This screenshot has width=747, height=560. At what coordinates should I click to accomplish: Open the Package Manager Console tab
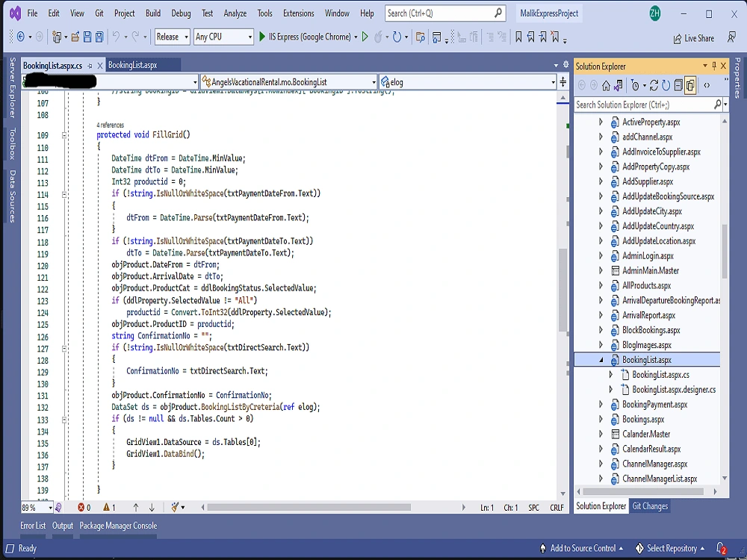coord(118,526)
